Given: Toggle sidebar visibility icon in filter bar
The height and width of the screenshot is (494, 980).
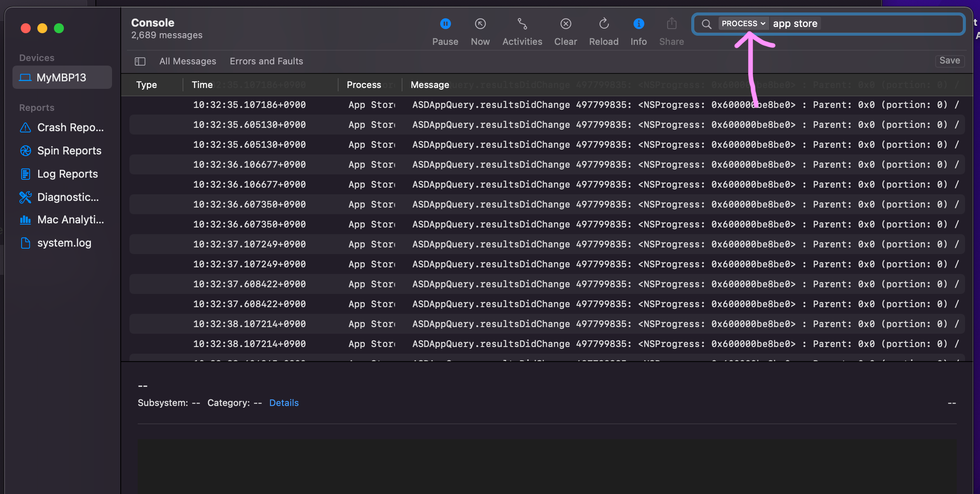Looking at the screenshot, I should 140,61.
